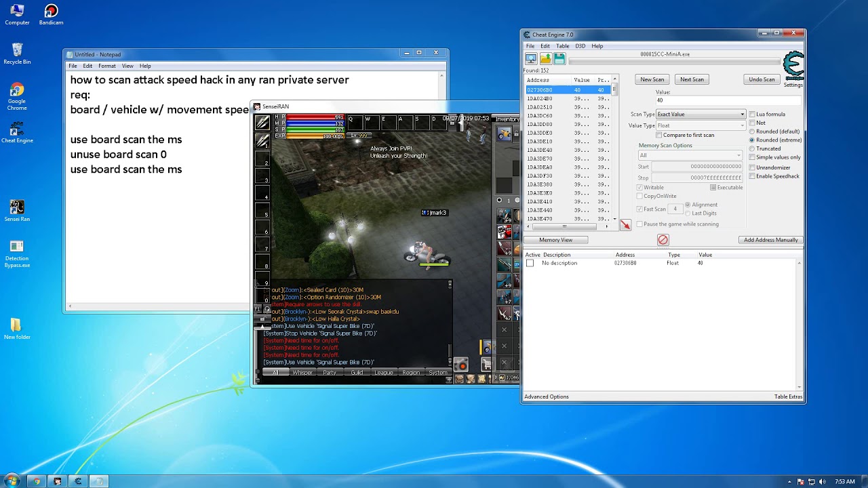Select the Truncated radio button
The image size is (868, 488).
tap(751, 148)
